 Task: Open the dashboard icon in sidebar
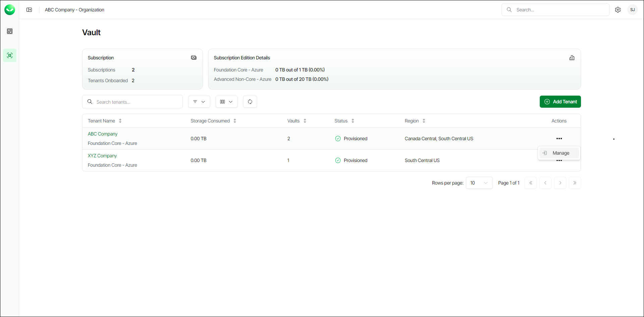point(10,31)
